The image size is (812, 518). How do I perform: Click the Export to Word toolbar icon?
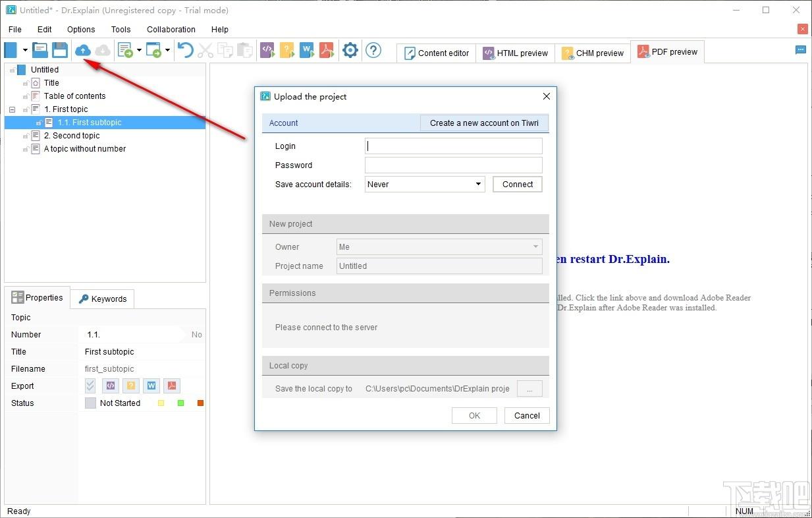click(x=307, y=50)
